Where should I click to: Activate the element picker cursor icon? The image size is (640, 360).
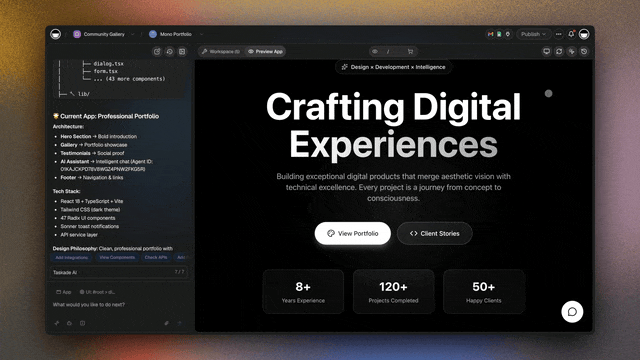pyautogui.click(x=571, y=51)
